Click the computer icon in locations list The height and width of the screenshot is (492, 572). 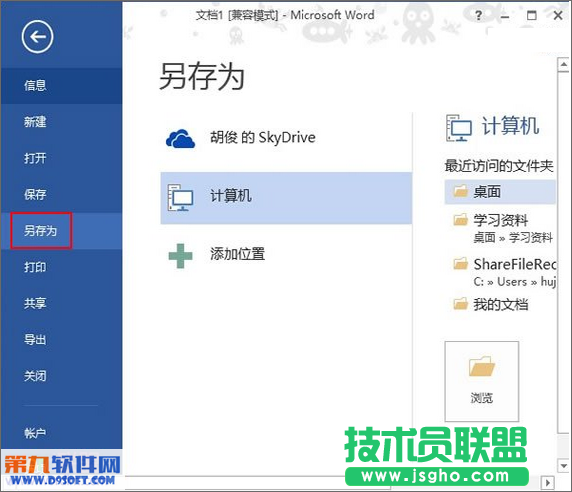tap(180, 197)
